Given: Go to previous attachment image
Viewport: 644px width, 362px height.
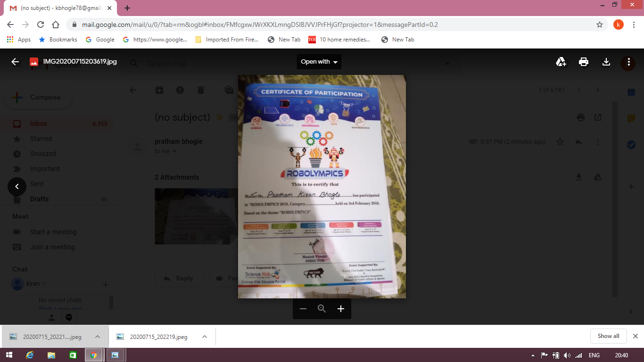Looking at the screenshot, I should [x=17, y=187].
